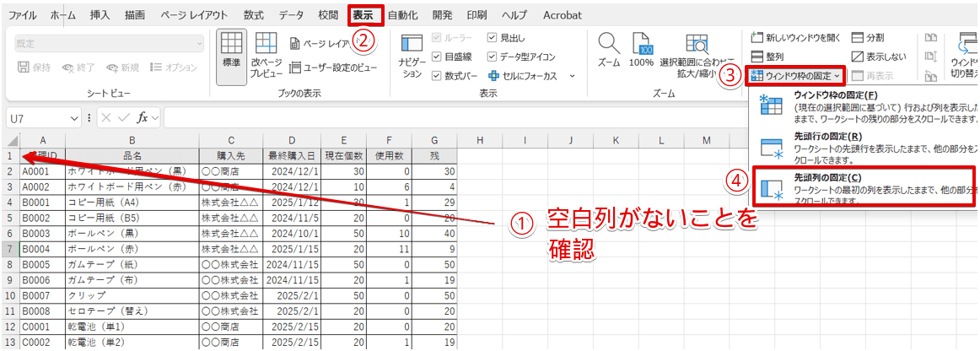Open the Acrobat tab
This screenshot has height=351, width=980.
563,14
